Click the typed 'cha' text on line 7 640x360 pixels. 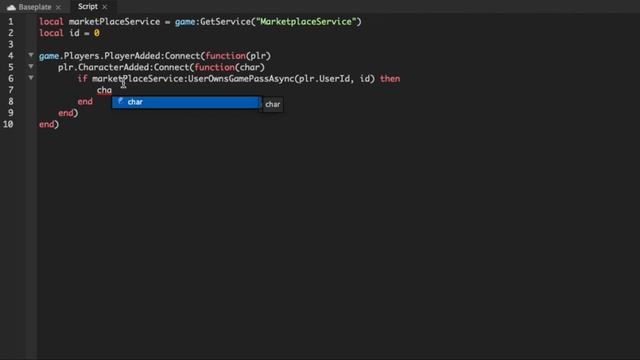(104, 90)
